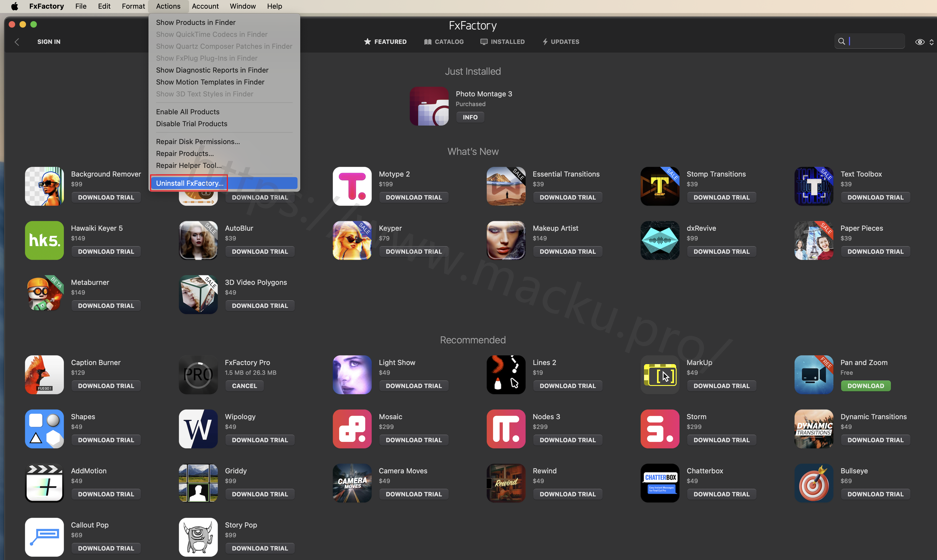Click FxFactory Pro download progress ring
Screen dimensions: 937x560
tap(198, 375)
